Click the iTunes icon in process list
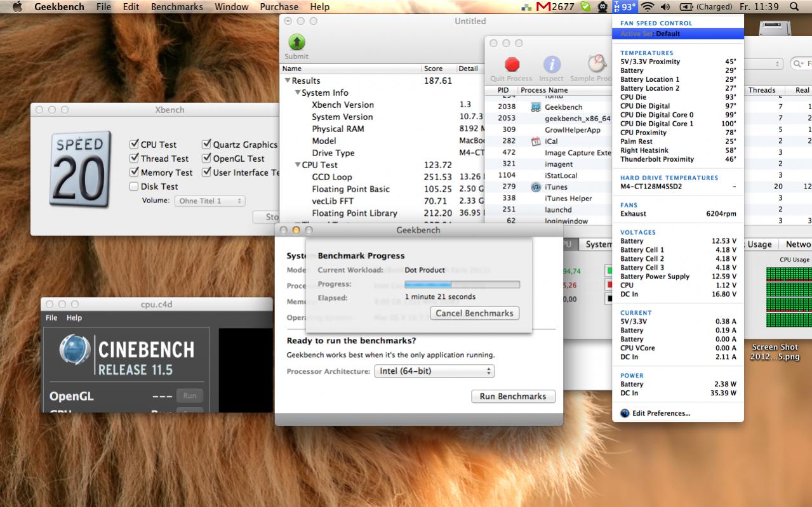The image size is (812, 507). click(x=535, y=187)
